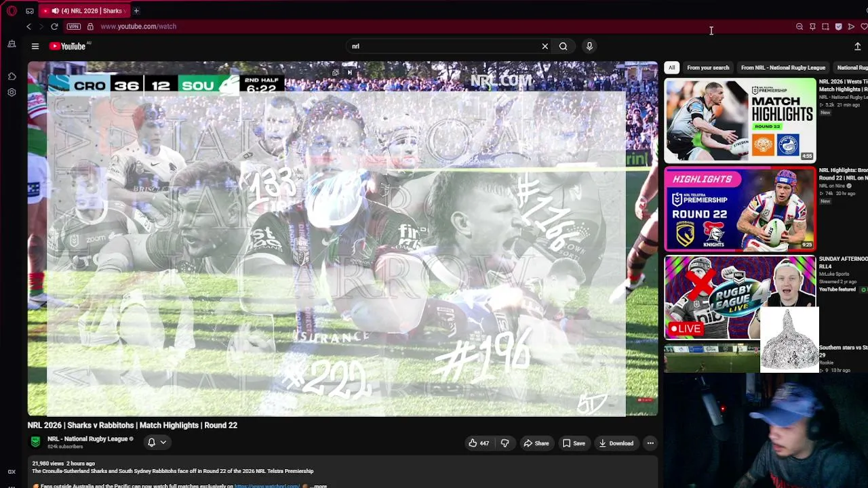Bookmark this page with heart icon
The width and height of the screenshot is (868, 488).
coord(864,26)
